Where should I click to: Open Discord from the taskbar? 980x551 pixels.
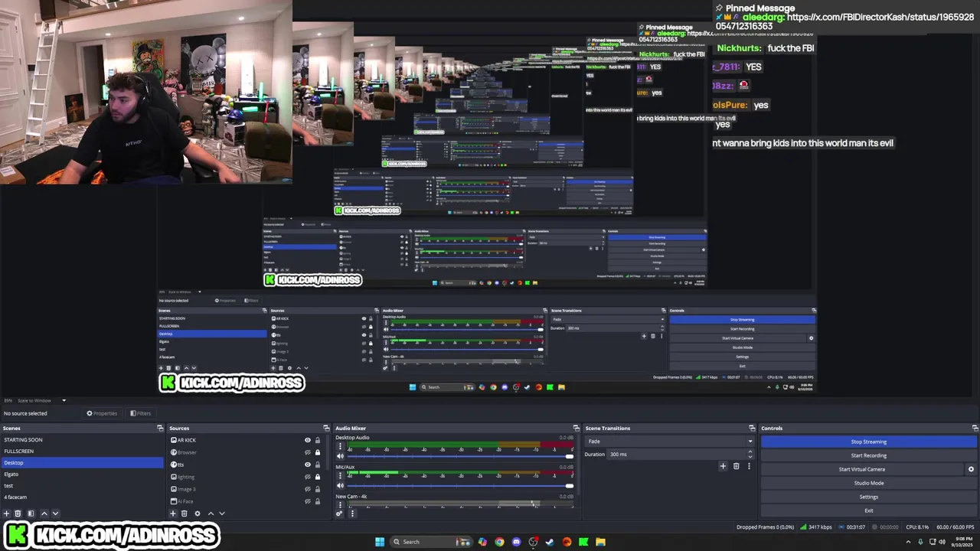coord(516,542)
